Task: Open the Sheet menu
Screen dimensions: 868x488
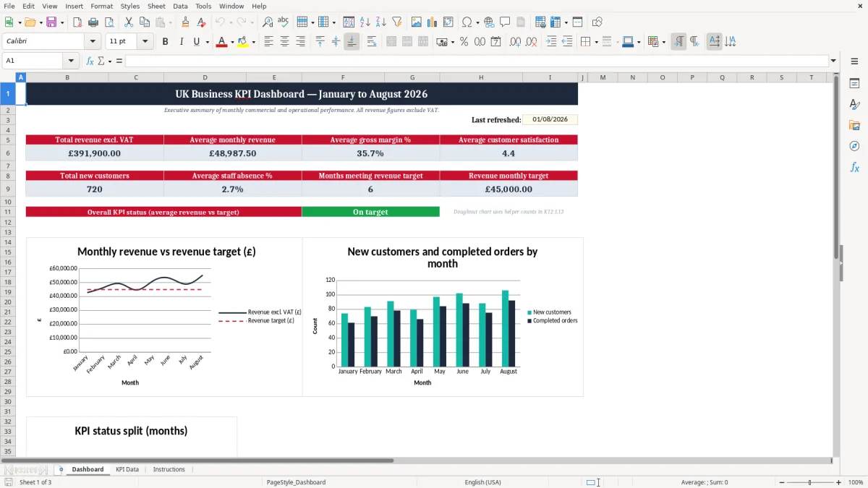Action: point(156,6)
